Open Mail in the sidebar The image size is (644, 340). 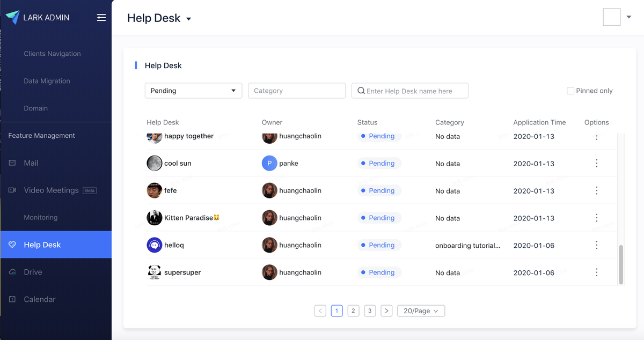click(31, 163)
